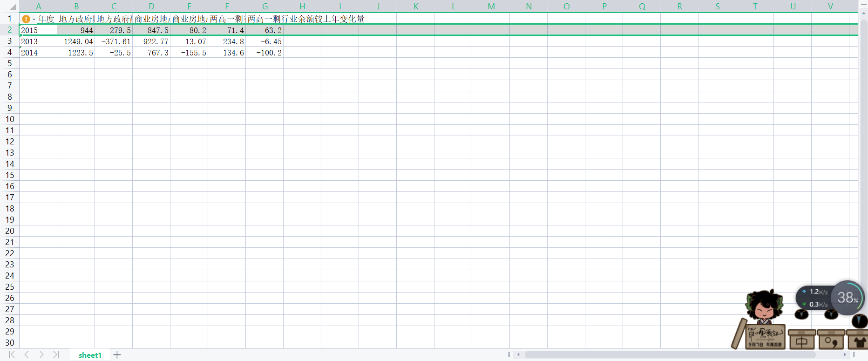Click cell containing -155.5

point(189,53)
